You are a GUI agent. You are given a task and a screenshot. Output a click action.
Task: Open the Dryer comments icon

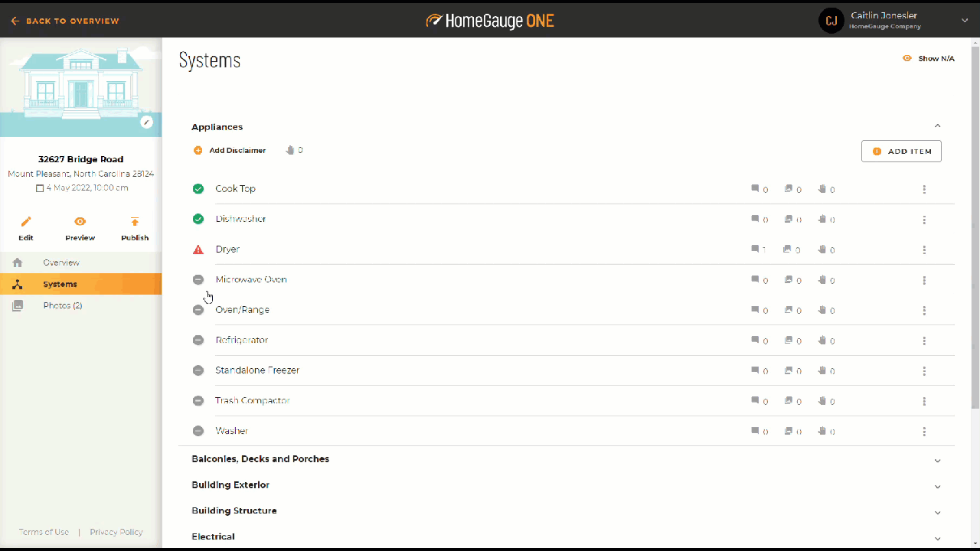pos(755,249)
